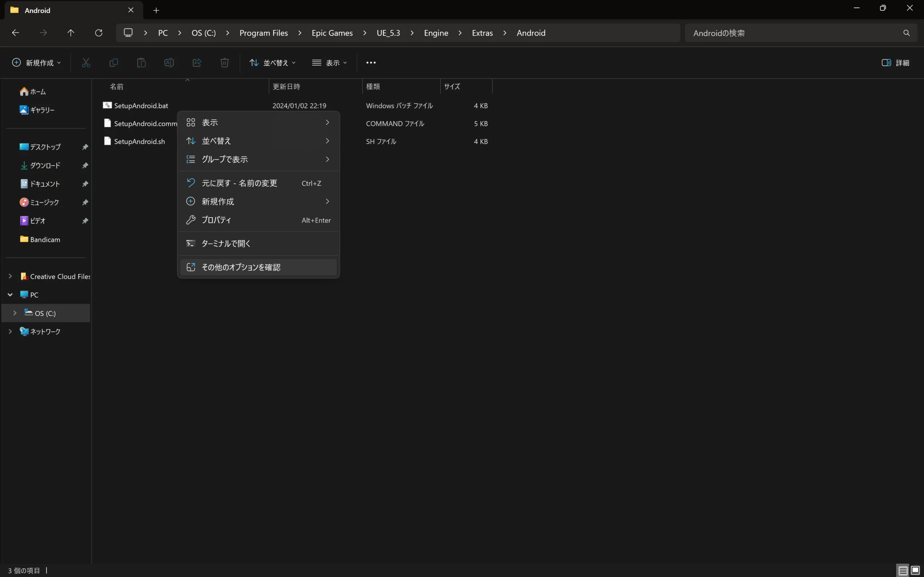Screen dimensions: 924x577
Task: Click the Cut scissors icon in toolbar
Action: pos(86,63)
